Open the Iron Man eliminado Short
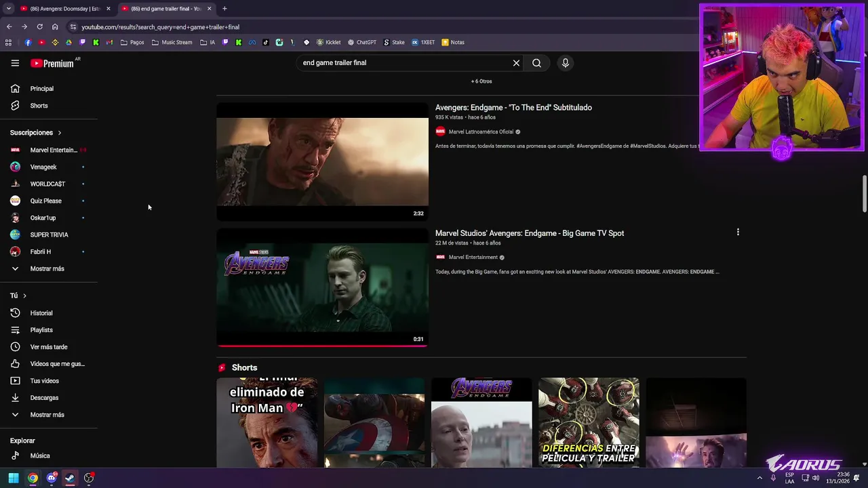This screenshot has width=868, height=488. [x=267, y=422]
